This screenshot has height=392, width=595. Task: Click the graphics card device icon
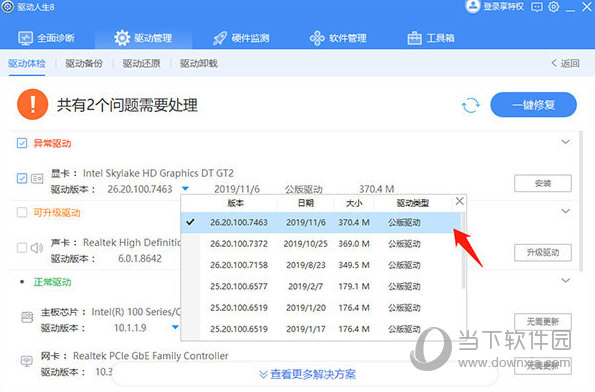[37, 178]
